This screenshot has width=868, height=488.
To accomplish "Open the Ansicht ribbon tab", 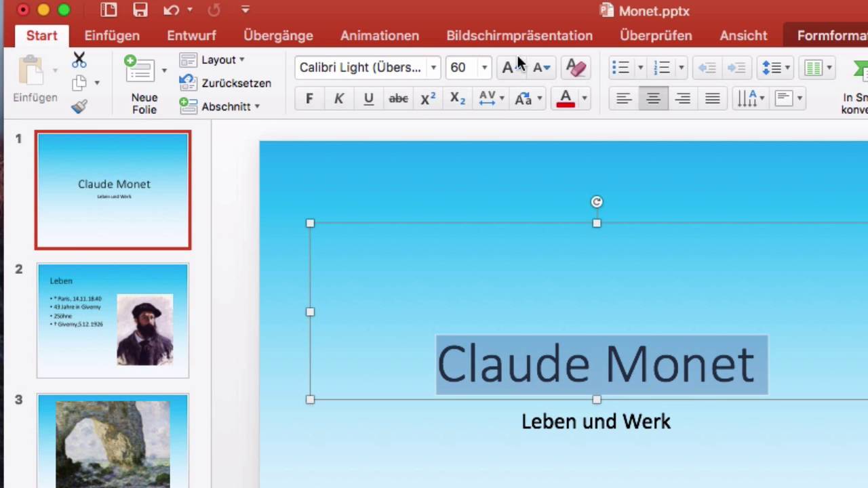I will [x=743, y=35].
